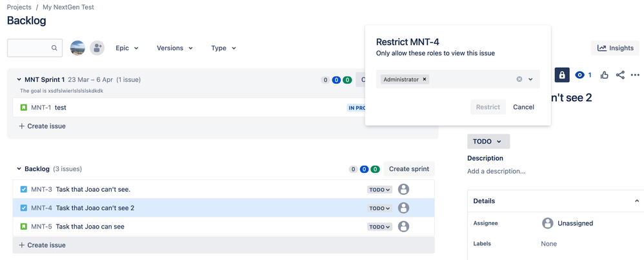Create issue in MNT Sprint 1
644x260 pixels.
tap(42, 126)
